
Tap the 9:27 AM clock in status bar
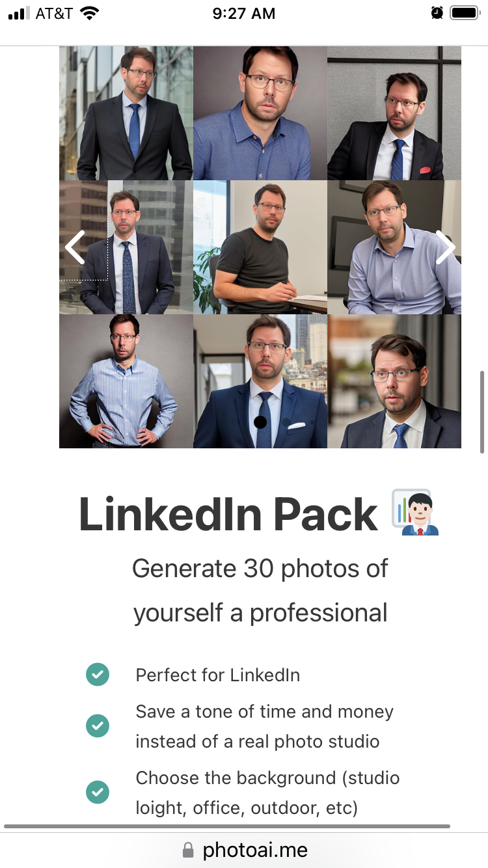point(244,13)
